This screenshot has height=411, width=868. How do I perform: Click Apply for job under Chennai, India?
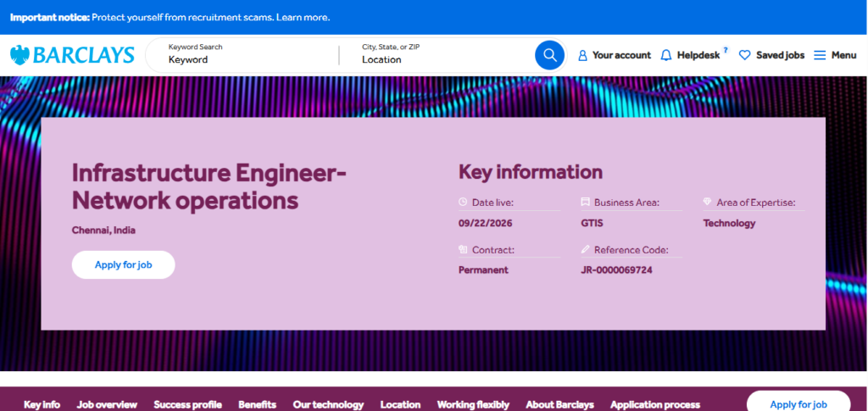click(x=124, y=265)
